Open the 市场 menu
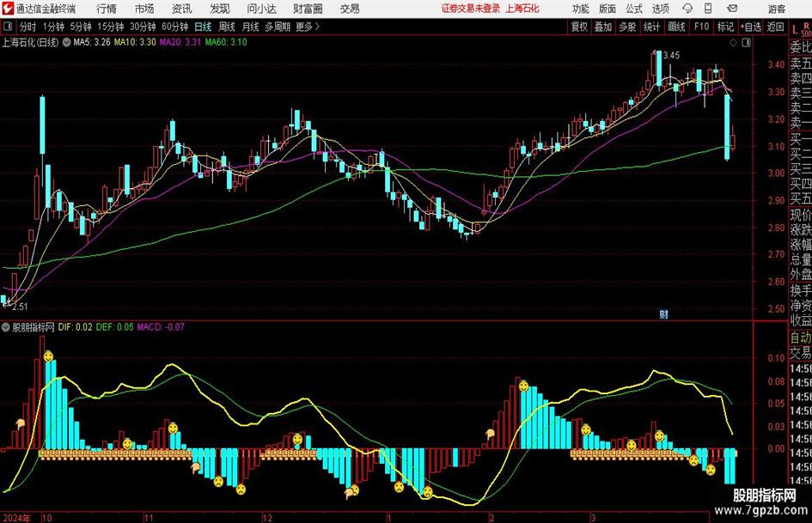 pyautogui.click(x=144, y=9)
